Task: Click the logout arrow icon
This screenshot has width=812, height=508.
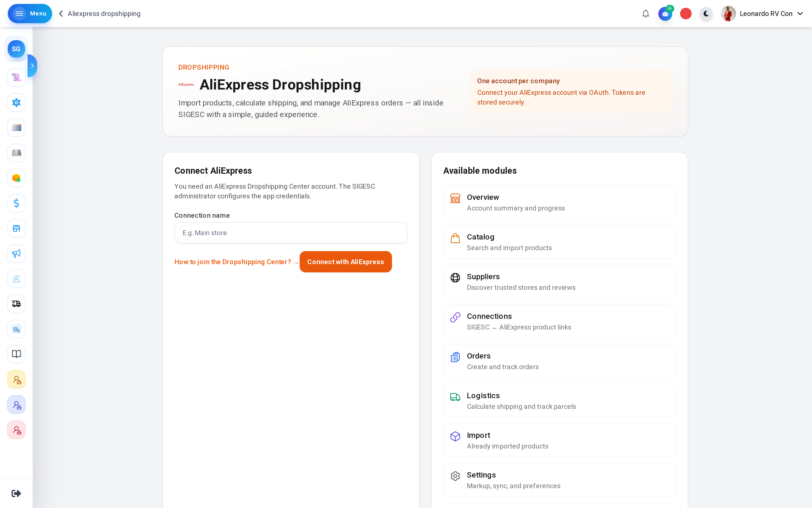Action: tap(16, 493)
